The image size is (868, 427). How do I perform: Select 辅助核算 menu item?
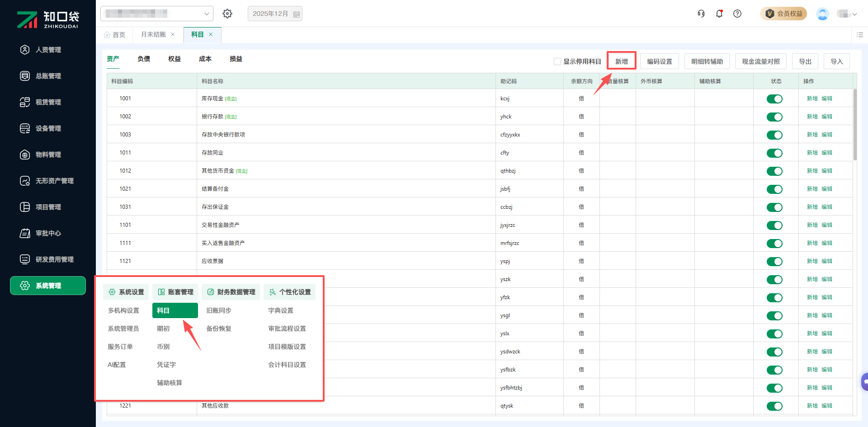click(x=170, y=383)
